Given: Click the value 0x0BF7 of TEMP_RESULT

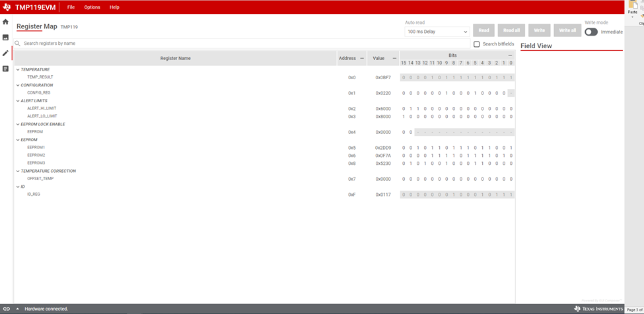Looking at the screenshot, I should click(383, 77).
